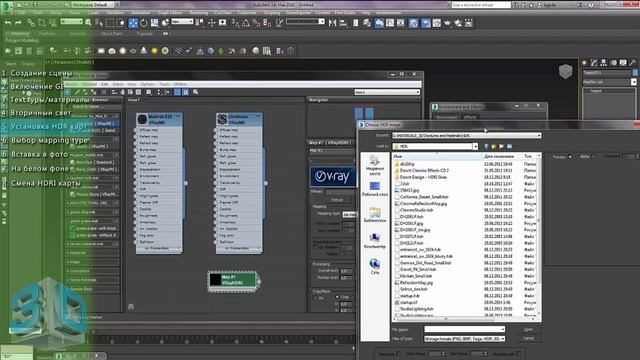
Task: Activate the Select and Move tool
Action: tap(133, 23)
